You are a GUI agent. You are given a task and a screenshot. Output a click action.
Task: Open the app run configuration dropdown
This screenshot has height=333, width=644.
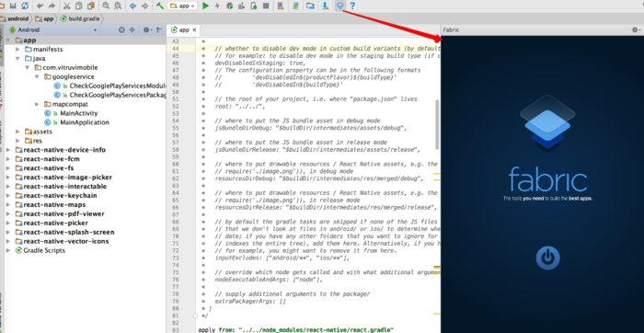[x=182, y=6]
